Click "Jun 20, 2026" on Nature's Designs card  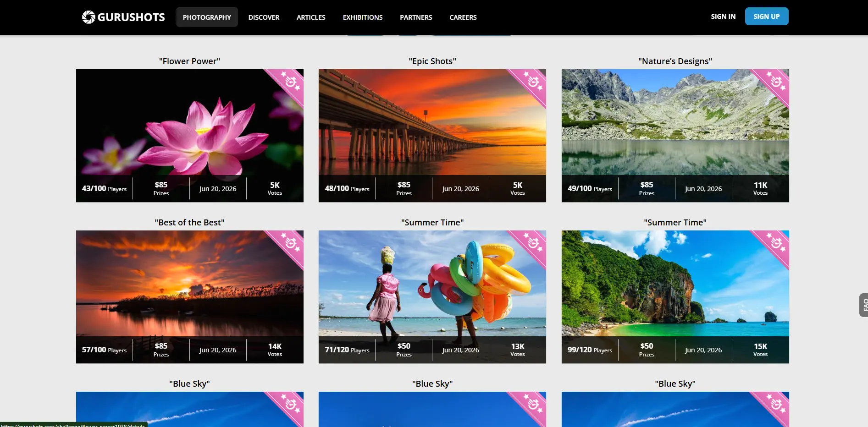tap(703, 189)
